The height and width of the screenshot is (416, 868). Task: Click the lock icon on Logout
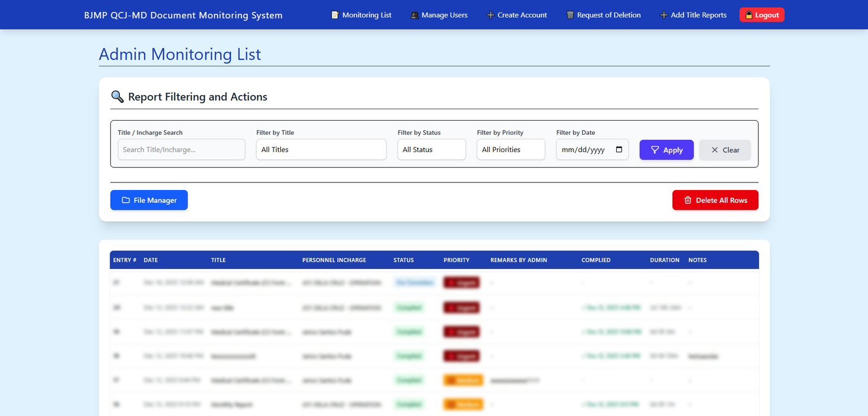point(749,15)
